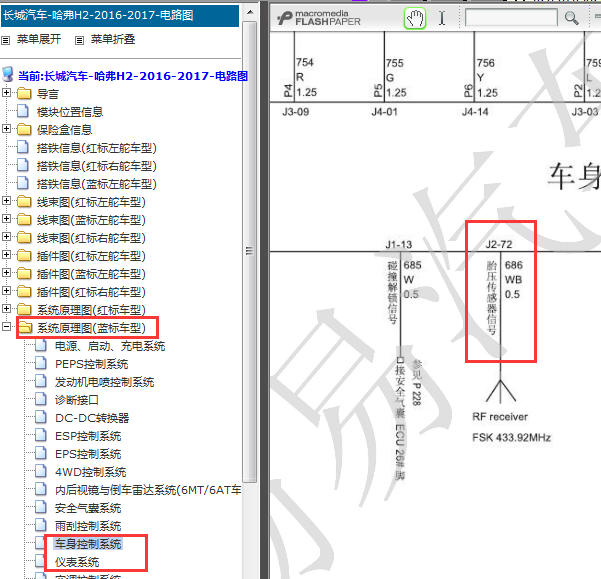This screenshot has width=601, height=579.
Task: Click the FlashPaper search magnifier icon
Action: click(571, 18)
